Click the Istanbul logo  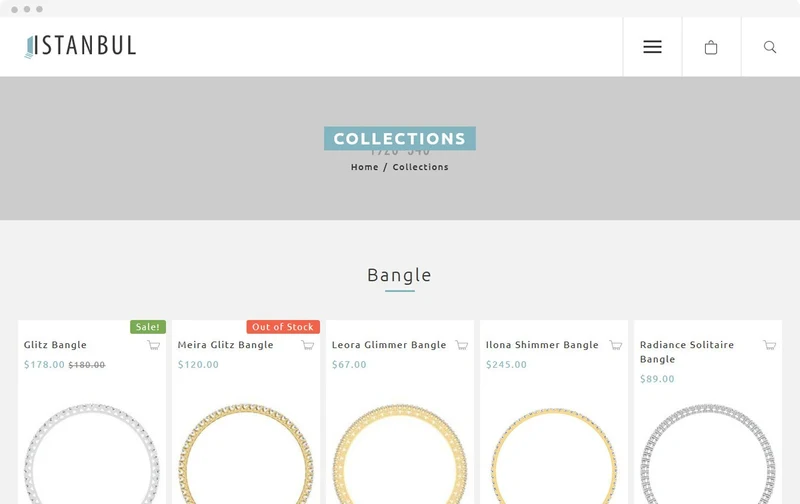(80, 46)
